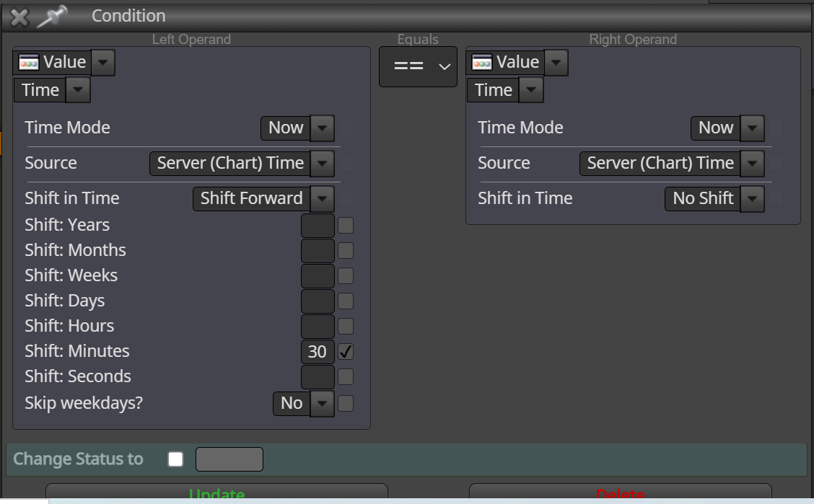
Task: Expand Shift Forward dropdown in Left Operand
Action: [x=323, y=198]
